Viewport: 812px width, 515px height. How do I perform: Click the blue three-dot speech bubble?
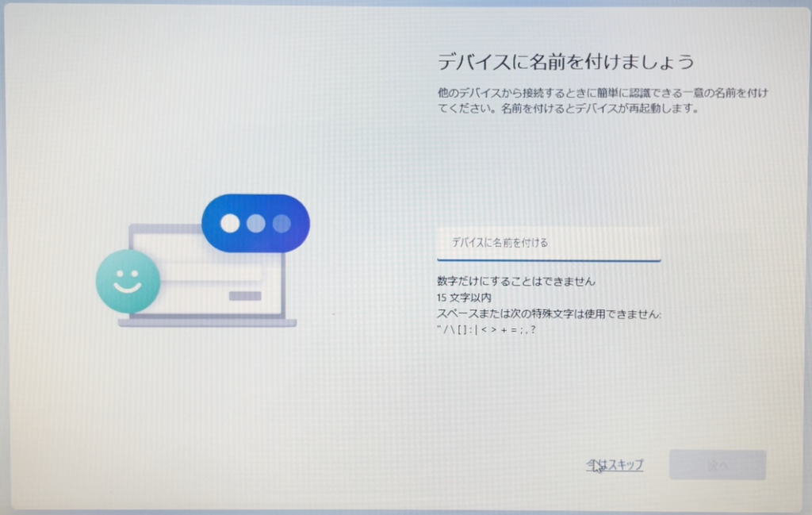click(256, 223)
